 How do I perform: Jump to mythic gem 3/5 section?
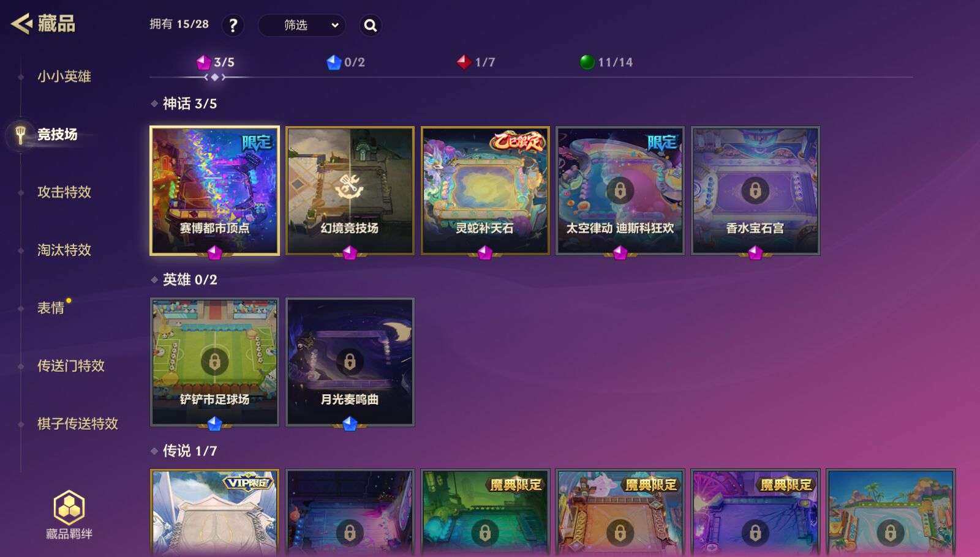(215, 62)
